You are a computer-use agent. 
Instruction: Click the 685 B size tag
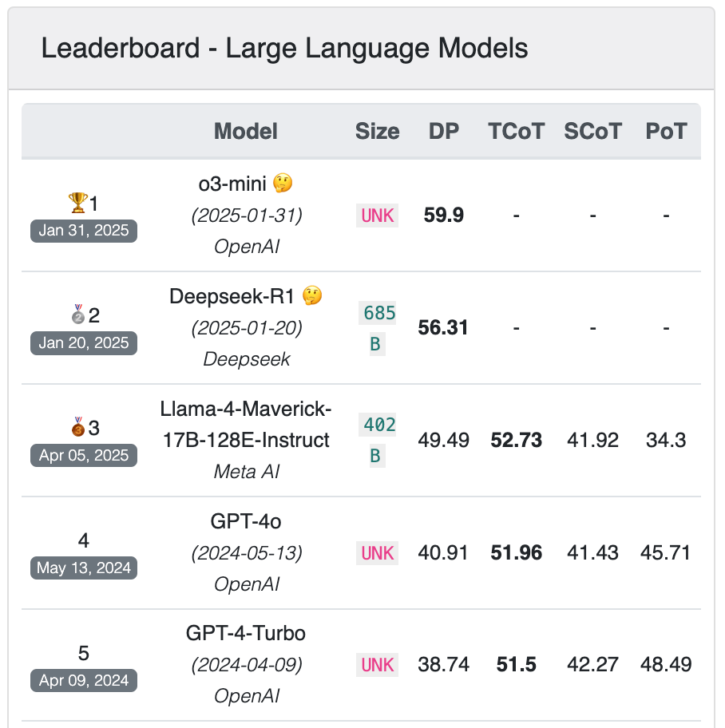click(x=377, y=328)
